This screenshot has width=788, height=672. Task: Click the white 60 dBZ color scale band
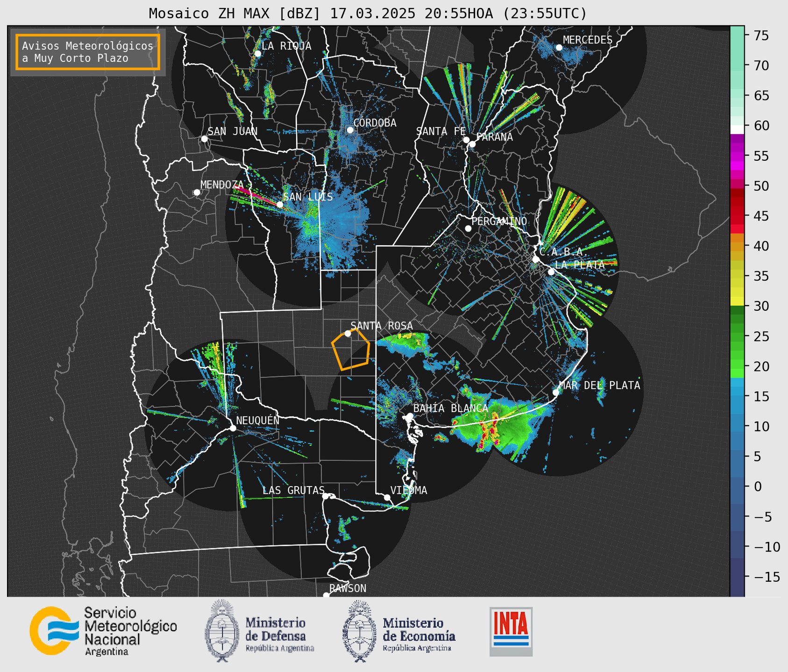coord(737,129)
